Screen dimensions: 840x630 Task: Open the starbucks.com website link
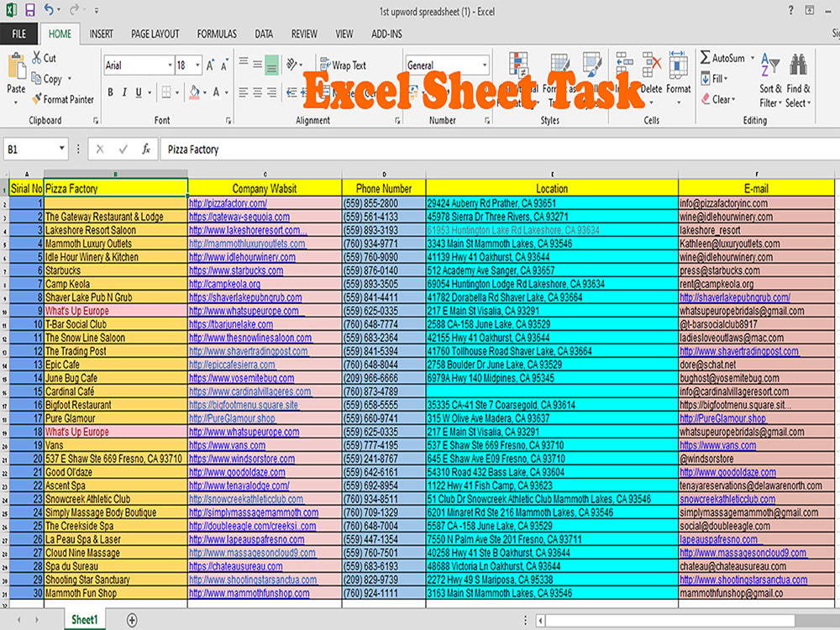[x=236, y=270]
